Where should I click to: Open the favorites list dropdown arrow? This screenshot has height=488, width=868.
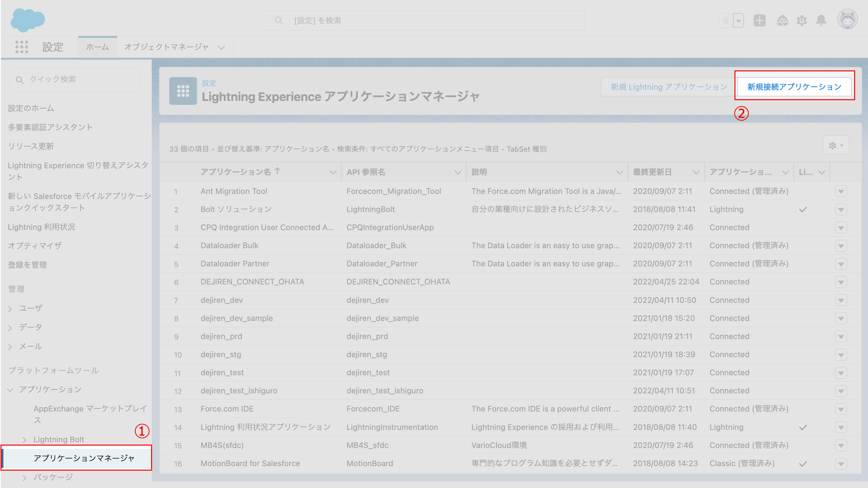tap(739, 21)
